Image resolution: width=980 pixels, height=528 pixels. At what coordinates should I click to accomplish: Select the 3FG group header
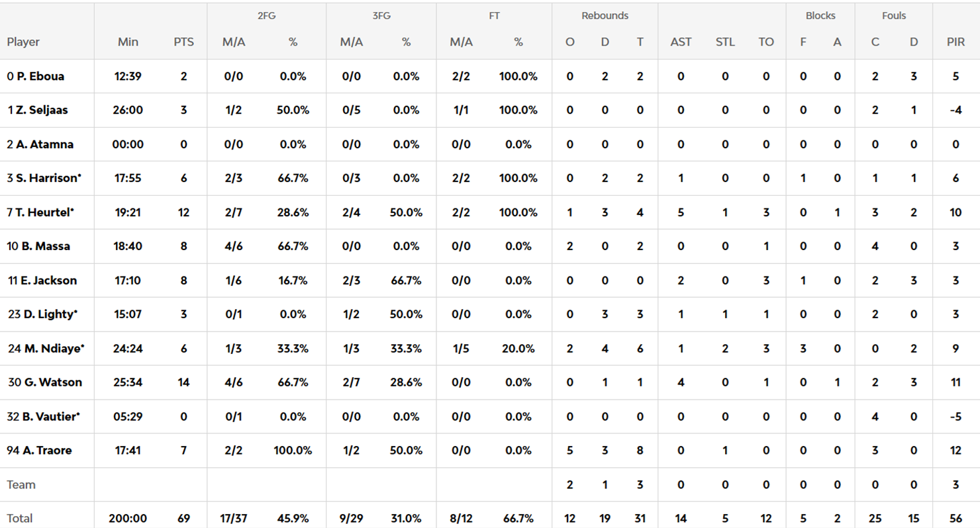pos(381,15)
